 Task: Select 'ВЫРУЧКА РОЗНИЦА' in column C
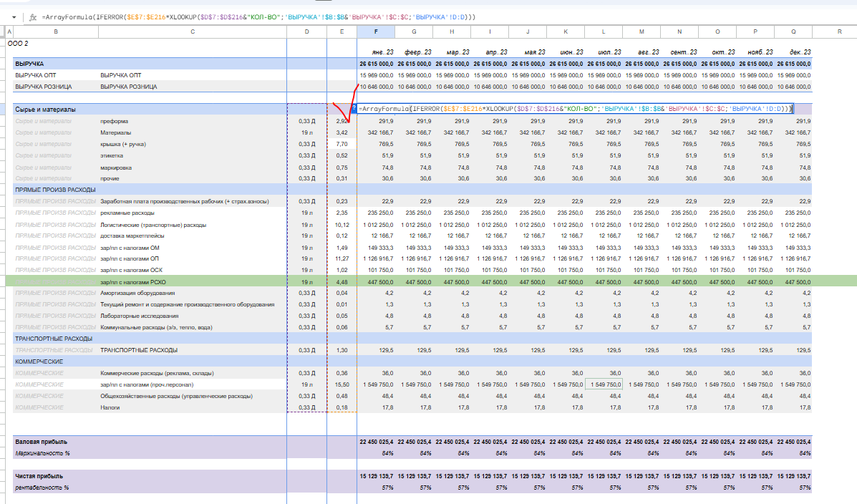[128, 87]
